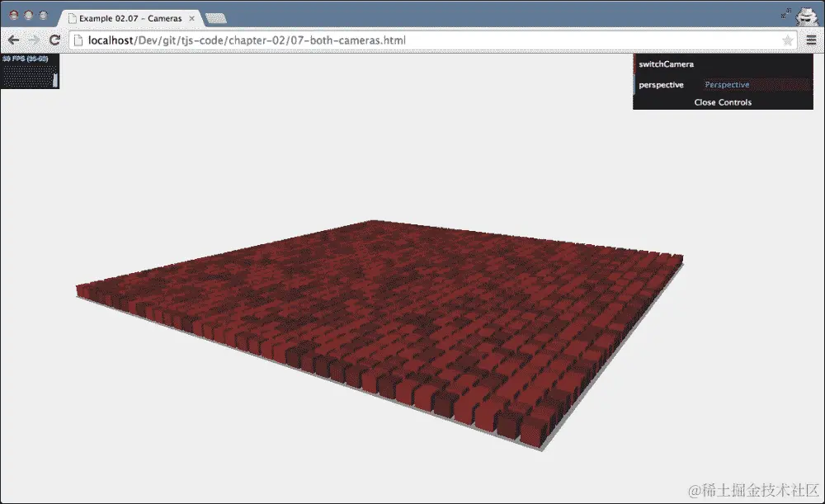
Task: Open the Chrome hamburger menu
Action: coord(811,40)
